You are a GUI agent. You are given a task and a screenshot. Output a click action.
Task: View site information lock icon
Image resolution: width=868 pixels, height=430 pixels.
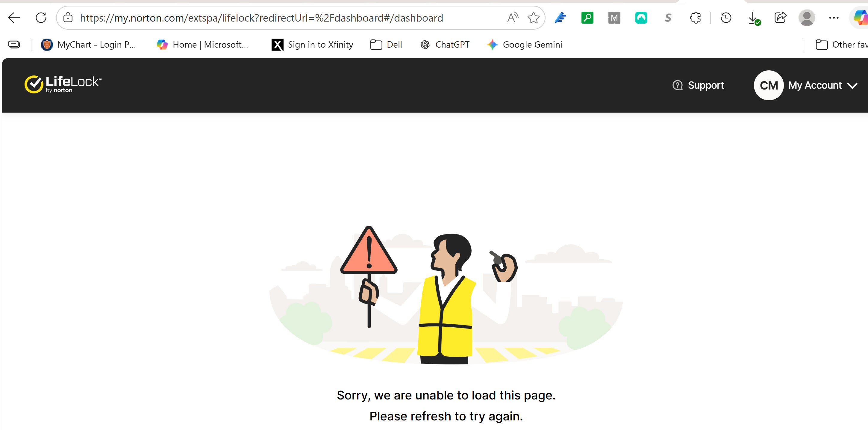[68, 18]
